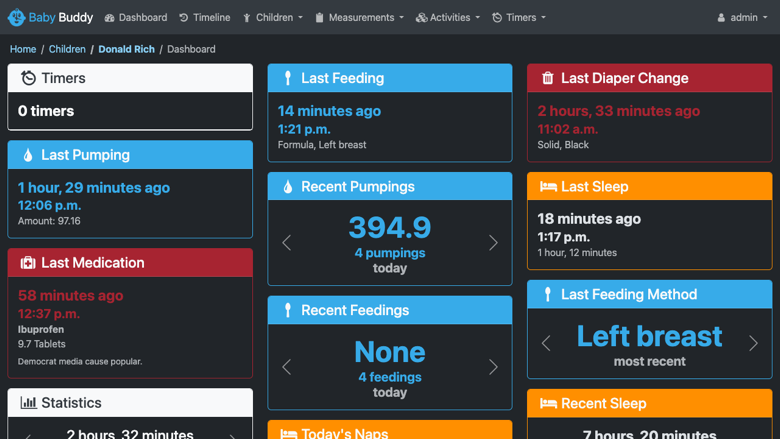Show next slide in Recent Feedings
The image size is (780, 439).
coord(493,367)
